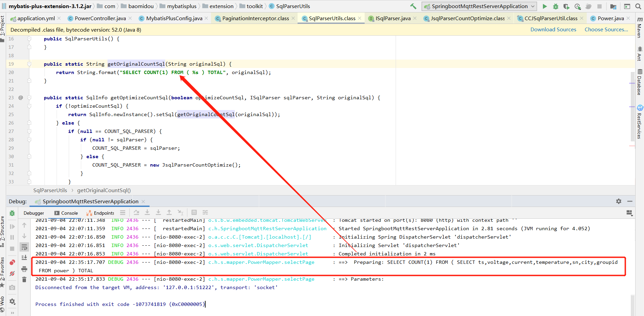This screenshot has width=644, height=316.
Task: Click Resume Program icon in the Debug sidebar
Action: (x=12, y=227)
